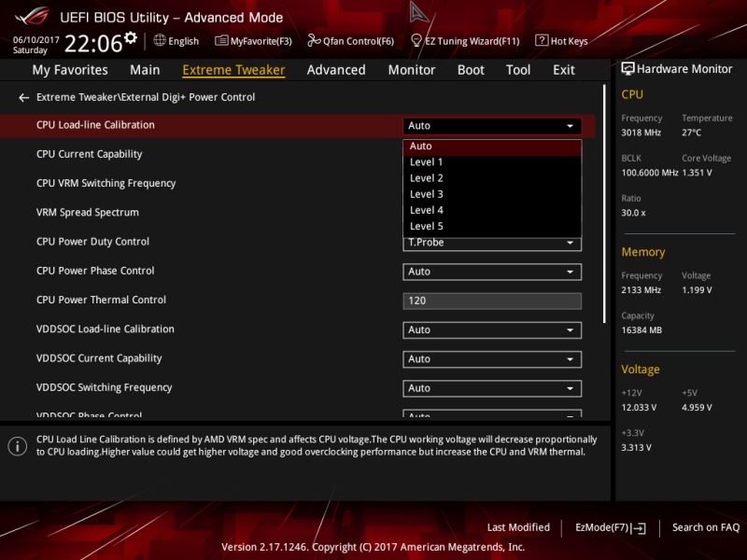Click the 2133 MHz memory frequency value

click(x=641, y=290)
